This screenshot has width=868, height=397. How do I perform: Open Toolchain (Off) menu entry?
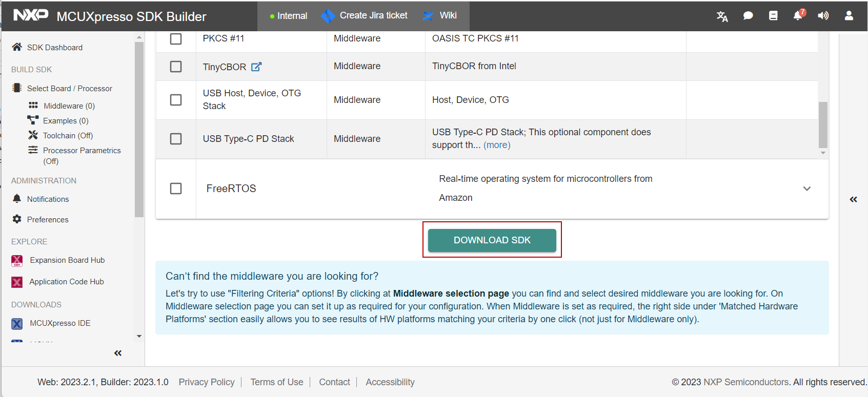coord(68,136)
